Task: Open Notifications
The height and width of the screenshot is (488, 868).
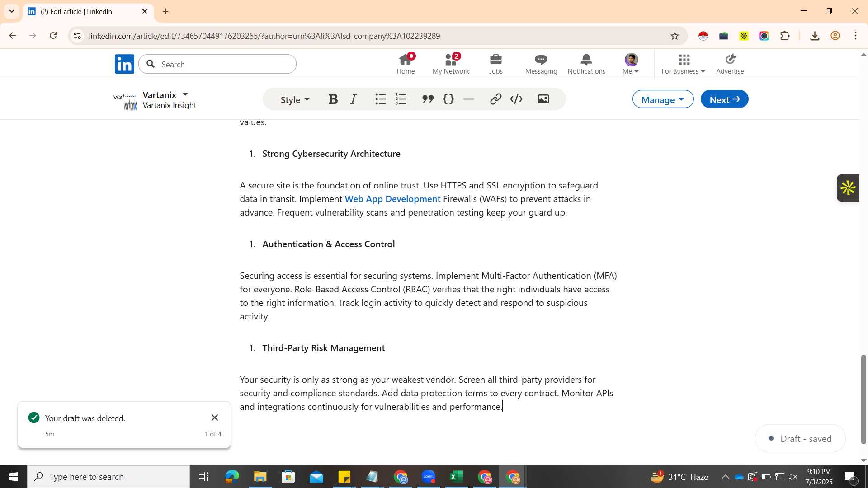Action: coord(586,64)
